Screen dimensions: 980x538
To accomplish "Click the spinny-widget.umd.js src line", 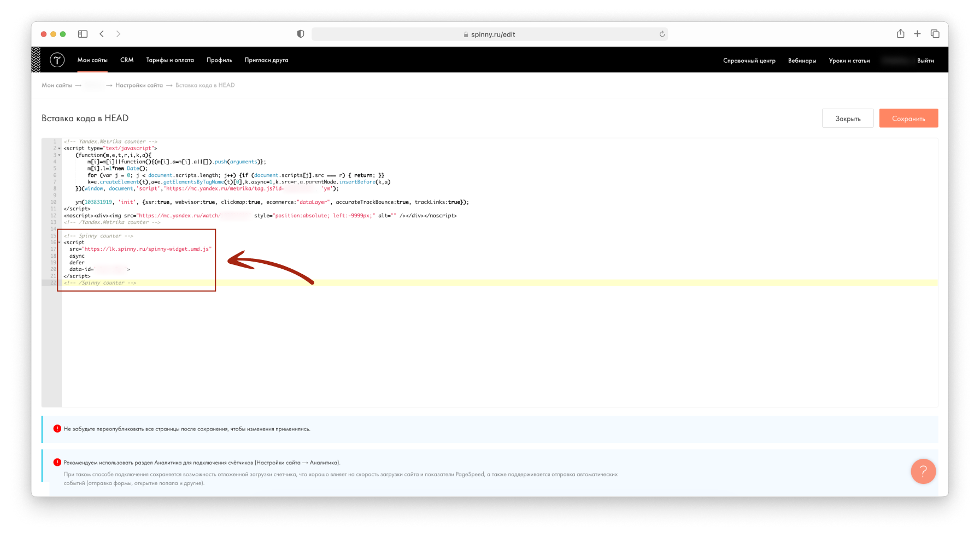I will (140, 249).
